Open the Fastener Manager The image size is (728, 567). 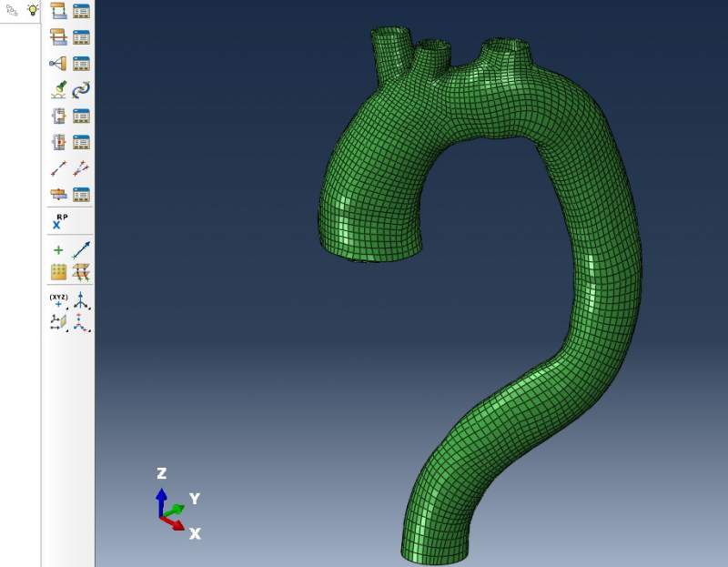point(81,194)
